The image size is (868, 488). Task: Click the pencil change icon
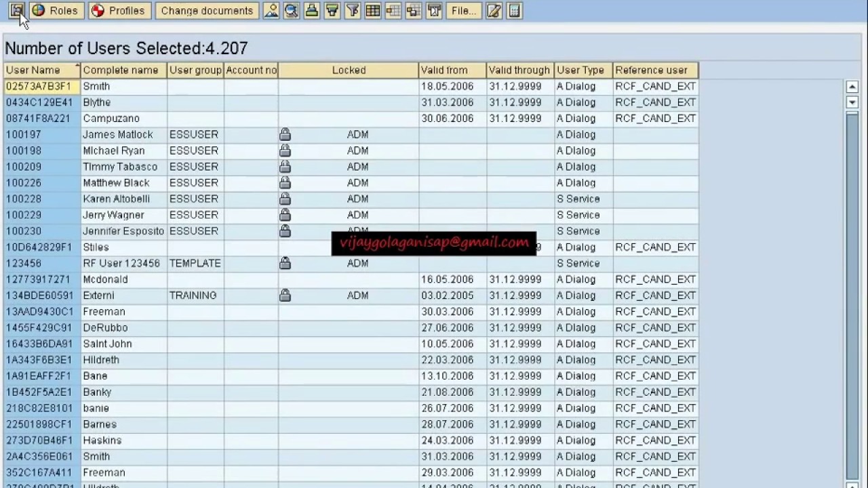click(494, 10)
